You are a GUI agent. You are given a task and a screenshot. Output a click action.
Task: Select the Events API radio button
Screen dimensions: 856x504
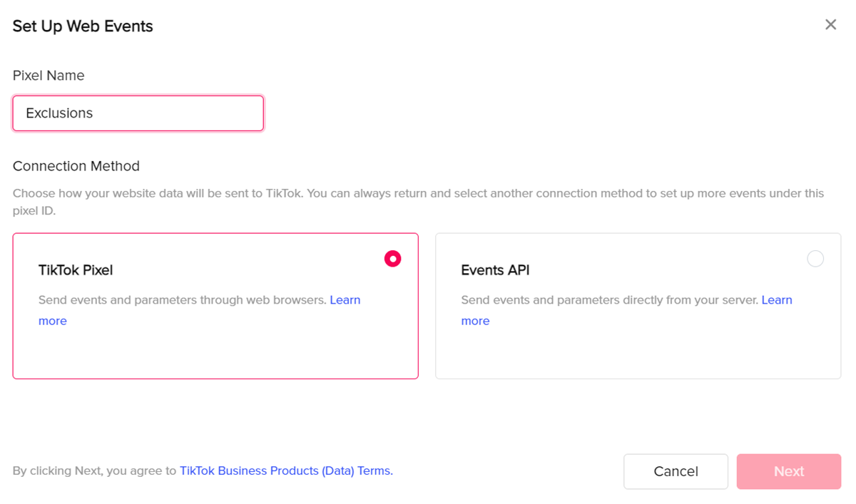[815, 259]
